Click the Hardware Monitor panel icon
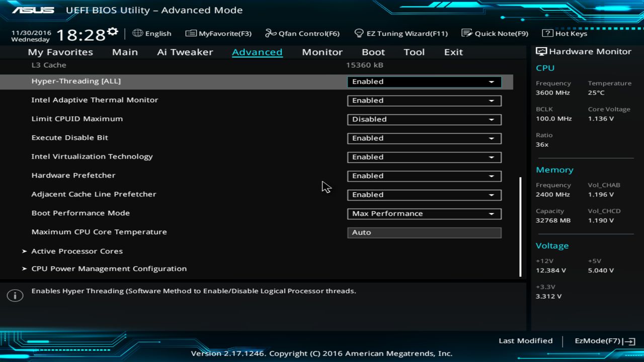 (541, 51)
